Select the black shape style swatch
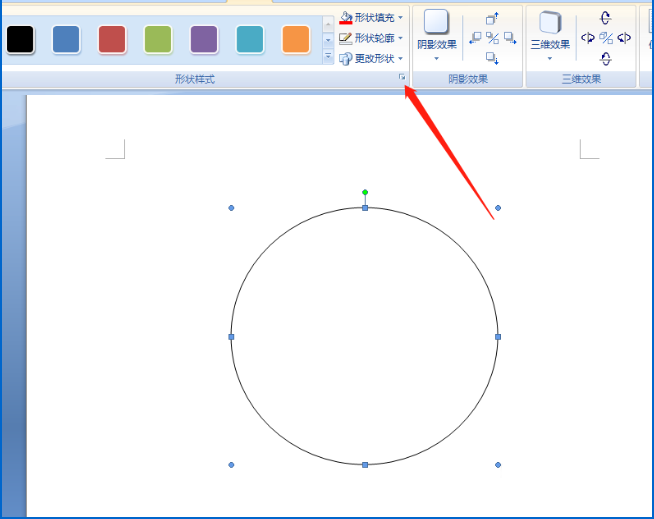 point(20,39)
